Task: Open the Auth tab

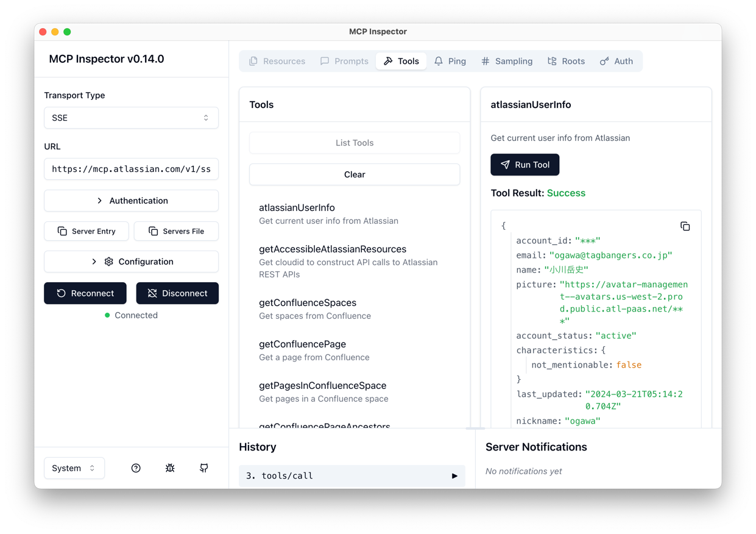Action: pyautogui.click(x=616, y=61)
